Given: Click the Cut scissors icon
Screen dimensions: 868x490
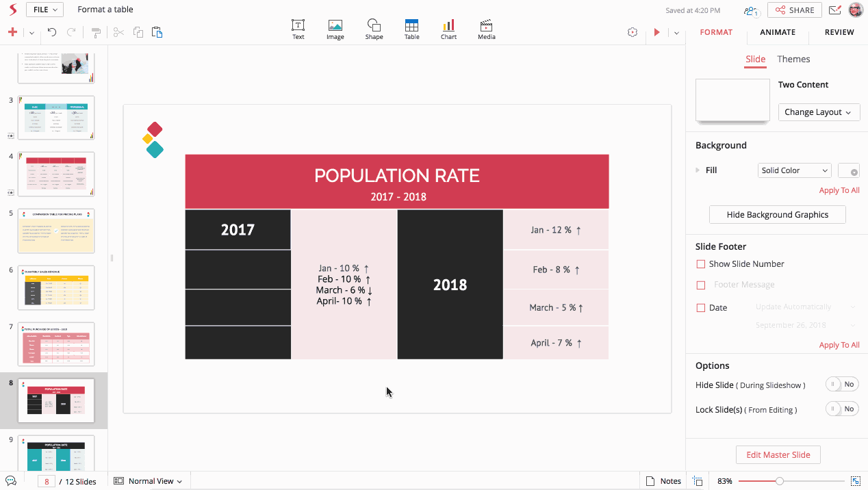Looking at the screenshot, I should [x=118, y=32].
